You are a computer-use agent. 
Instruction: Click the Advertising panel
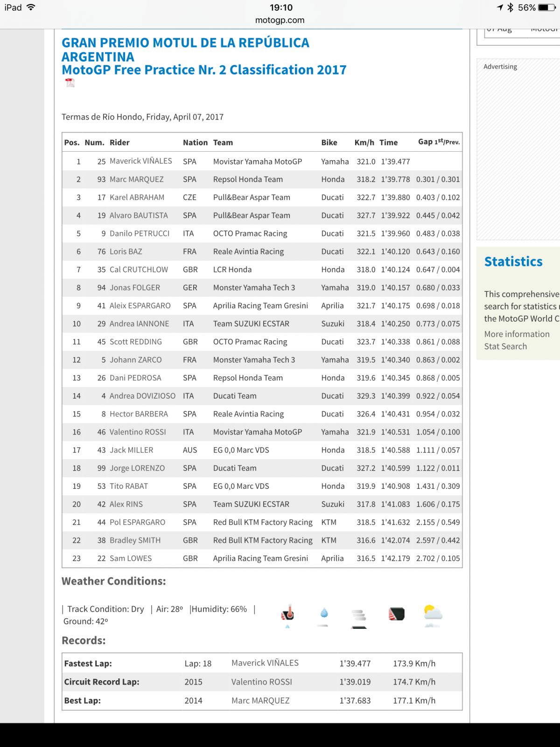[518, 149]
